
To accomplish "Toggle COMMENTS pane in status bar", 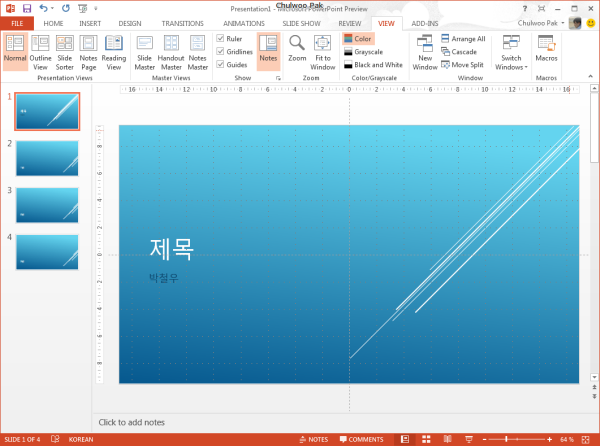I will 362,439.
